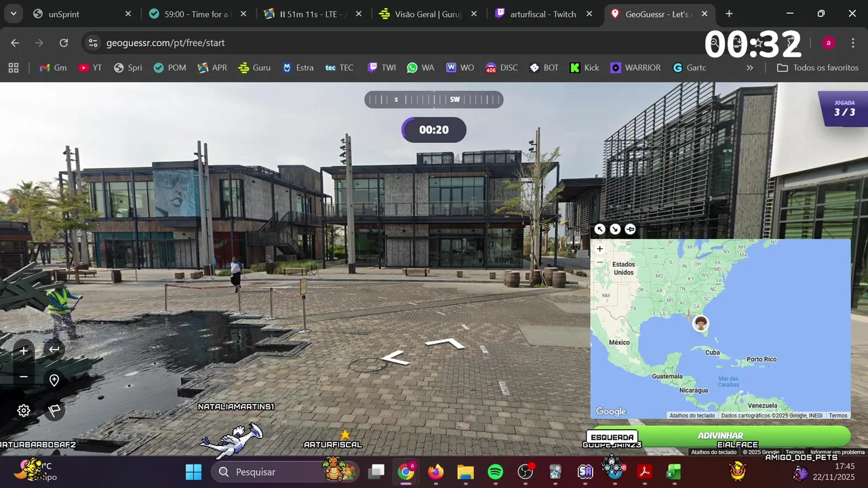Open the Chrome apps grid shortcut
Image resolution: width=868 pixels, height=488 pixels.
(x=14, y=68)
